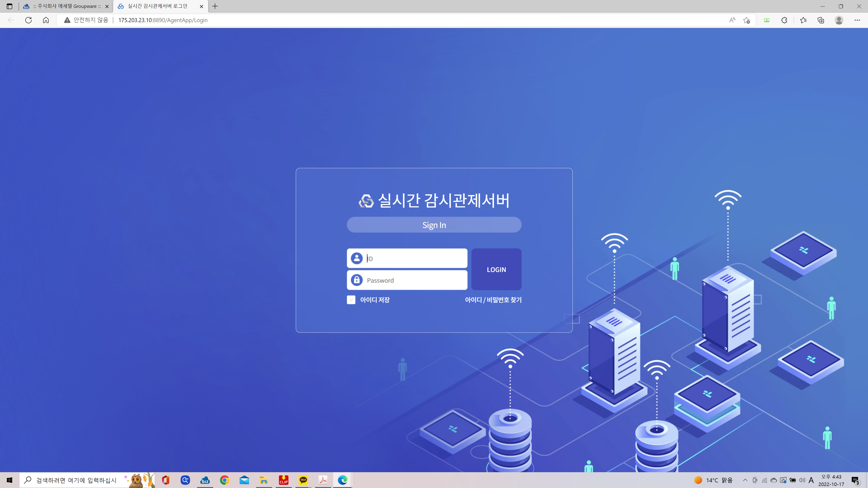Viewport: 868px width, 488px height.
Task: Open Mail app from taskbar
Action: (244, 480)
